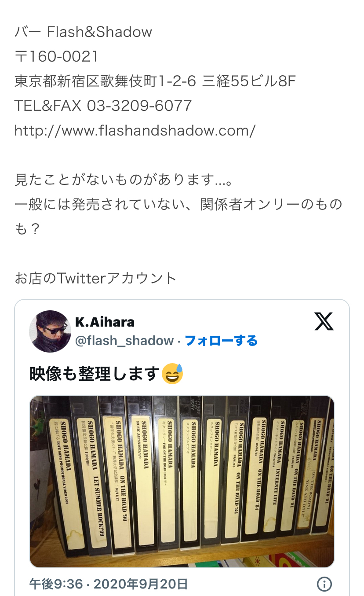Tap the tweet info circle icon
The width and height of the screenshot is (364, 596).
tap(324, 584)
